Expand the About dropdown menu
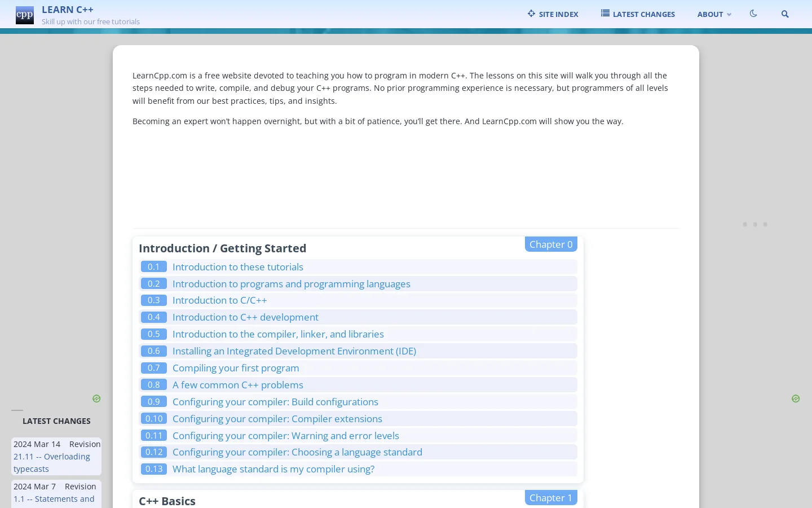 (x=714, y=14)
